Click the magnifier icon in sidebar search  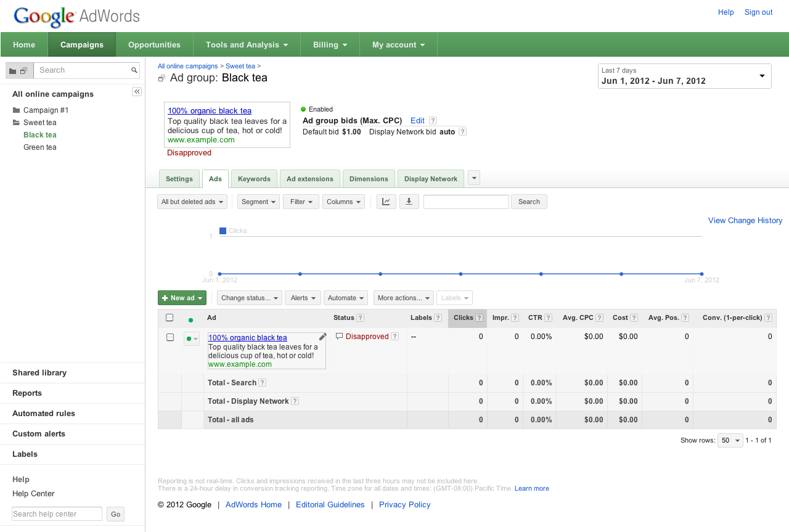(x=134, y=70)
